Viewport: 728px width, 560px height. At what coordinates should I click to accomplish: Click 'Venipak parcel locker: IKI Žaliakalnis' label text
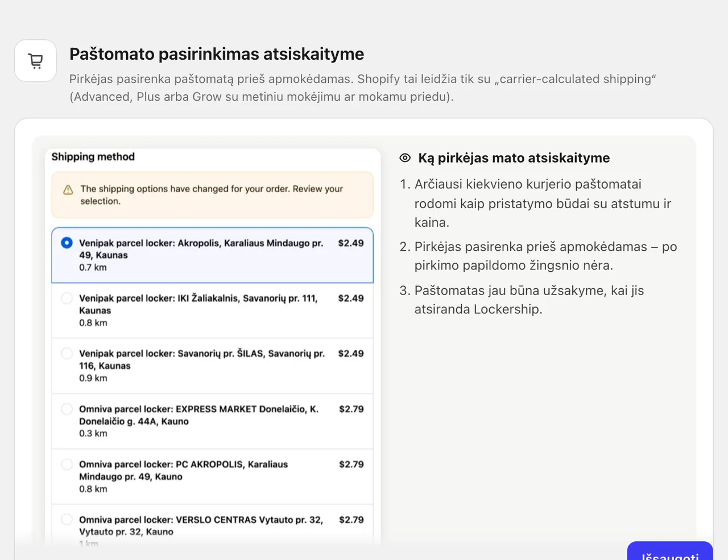(x=198, y=304)
